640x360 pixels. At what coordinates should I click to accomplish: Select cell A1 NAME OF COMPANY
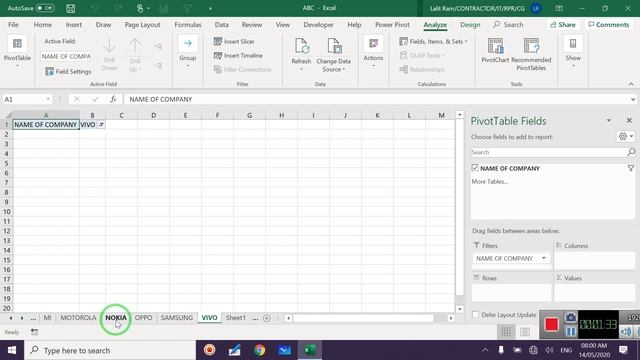[46, 124]
